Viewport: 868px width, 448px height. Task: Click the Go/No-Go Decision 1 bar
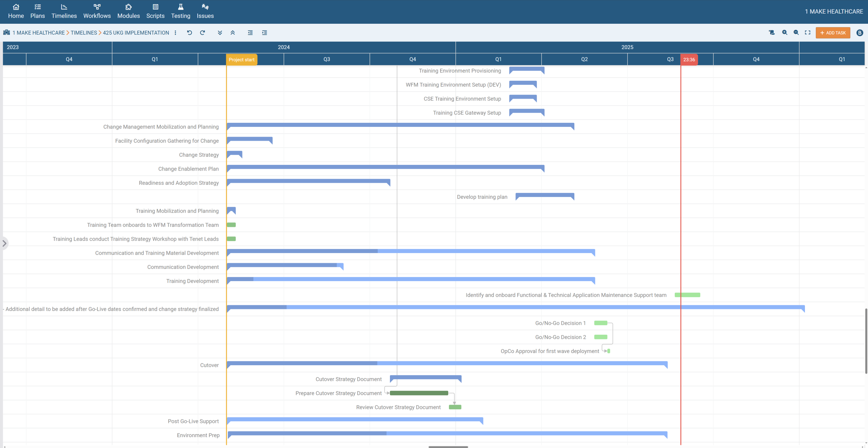pos(600,323)
